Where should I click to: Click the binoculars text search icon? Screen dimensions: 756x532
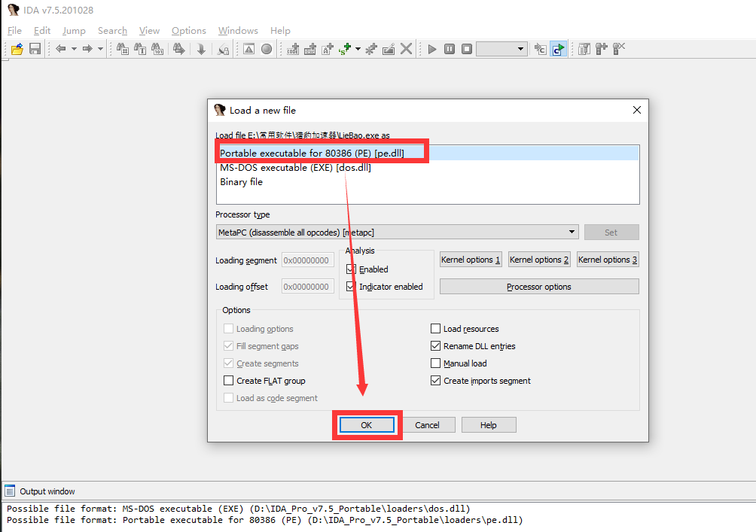pos(140,49)
